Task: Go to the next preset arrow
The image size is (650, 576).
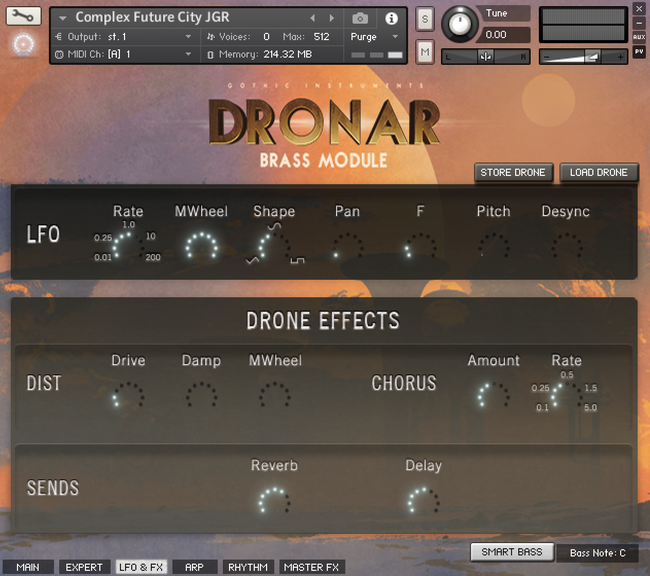Action: coord(332,18)
